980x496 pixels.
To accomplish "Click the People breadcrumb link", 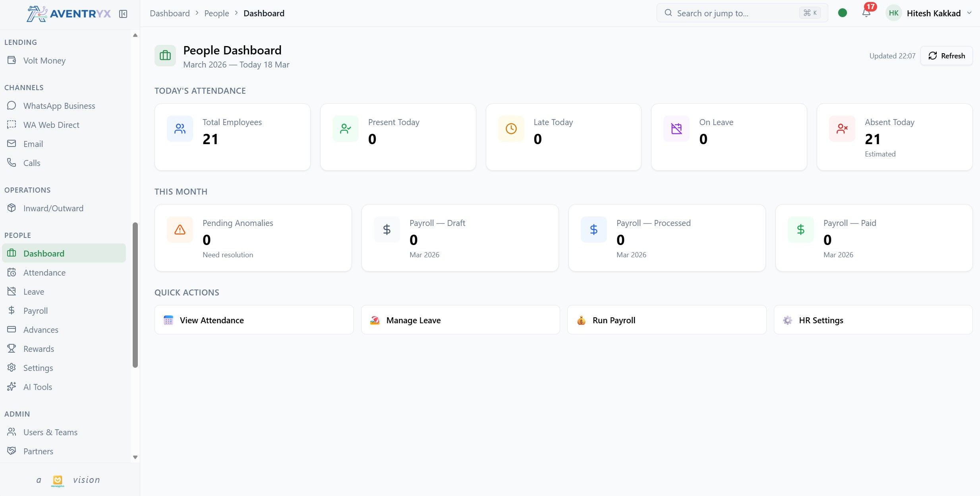I will tap(216, 13).
